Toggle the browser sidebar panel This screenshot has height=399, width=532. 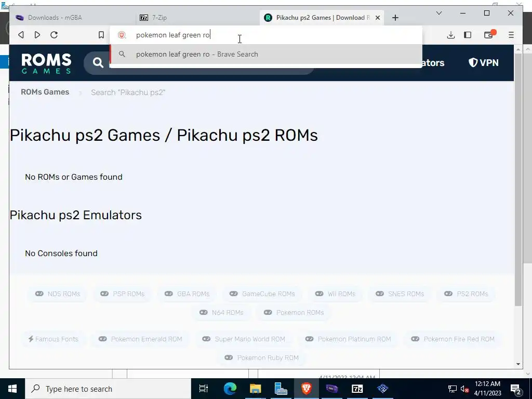[x=468, y=35]
